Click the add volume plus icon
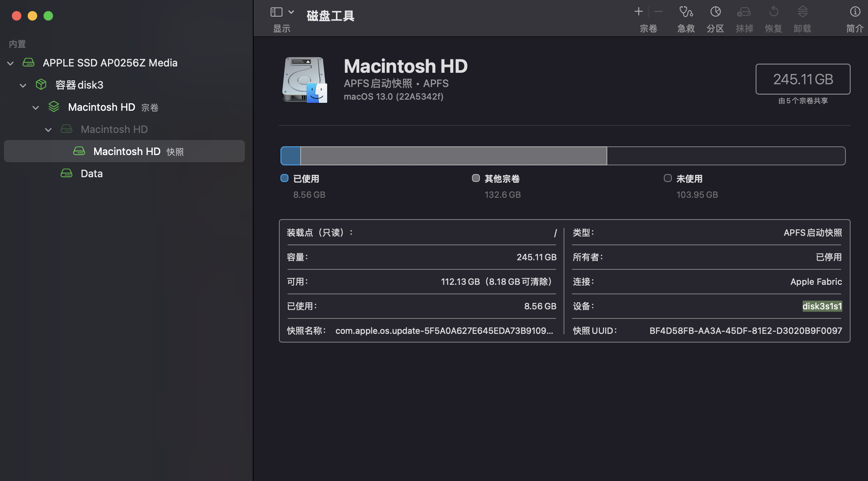 click(638, 12)
